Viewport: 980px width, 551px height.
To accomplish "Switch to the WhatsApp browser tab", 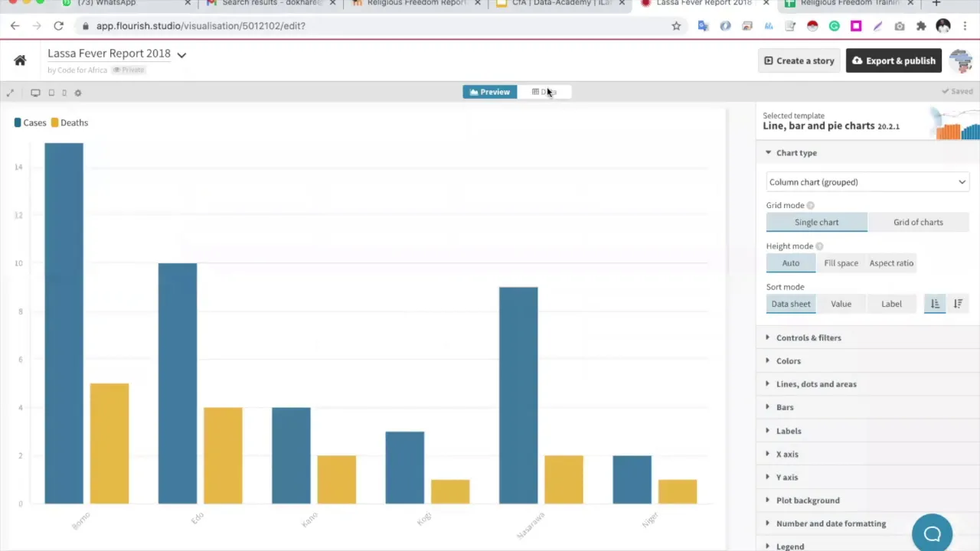I will tap(126, 3).
